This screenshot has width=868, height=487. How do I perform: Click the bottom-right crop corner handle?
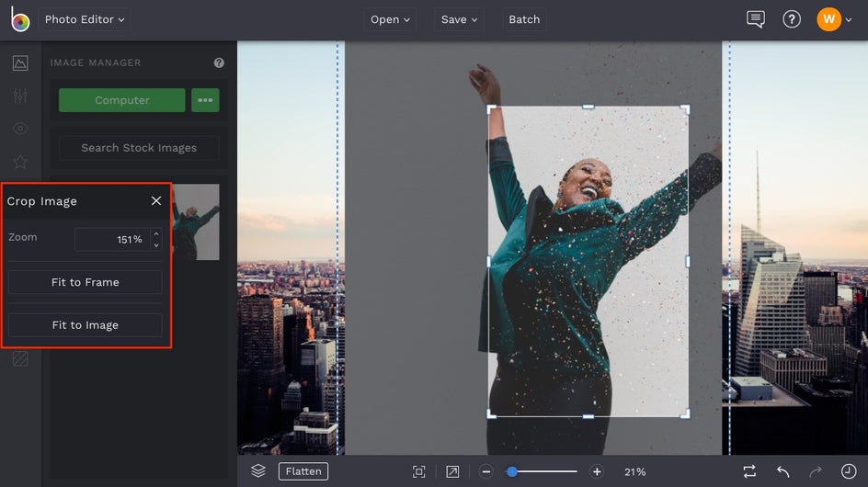(686, 413)
